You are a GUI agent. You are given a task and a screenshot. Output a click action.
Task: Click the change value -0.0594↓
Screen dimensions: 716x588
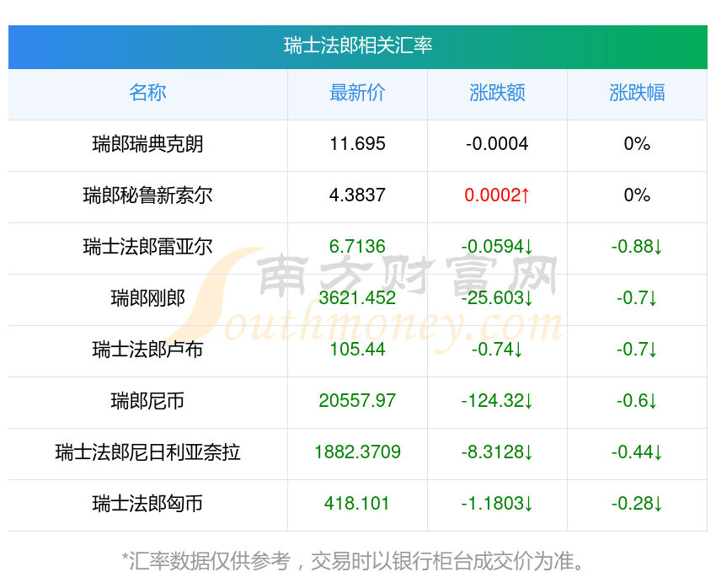497,247
